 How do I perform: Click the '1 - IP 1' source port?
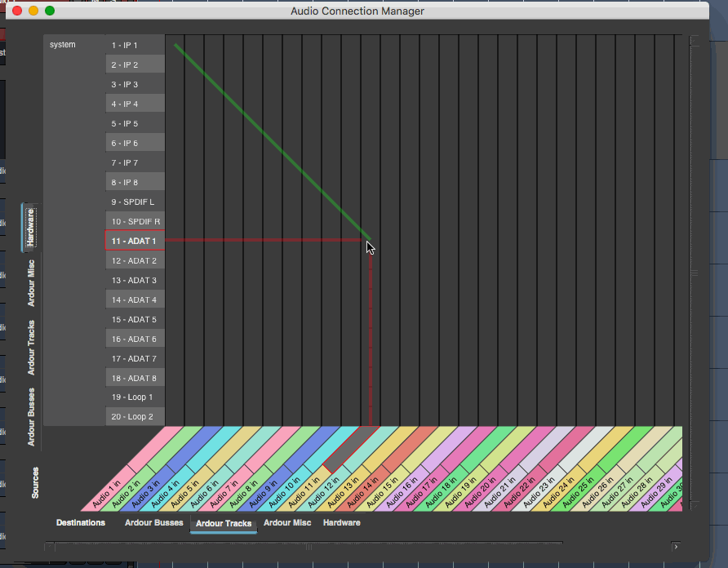135,45
